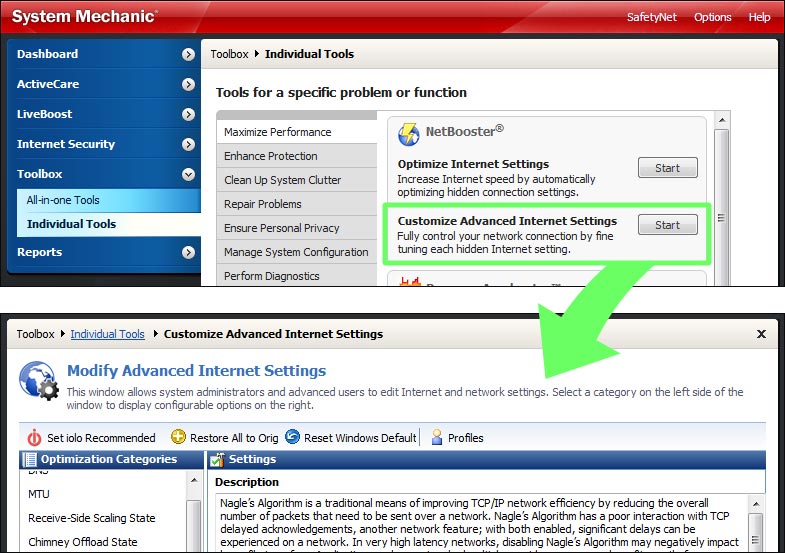Open Profiles in the toolbar
Image resolution: width=785 pixels, height=553 pixels.
pos(466,438)
